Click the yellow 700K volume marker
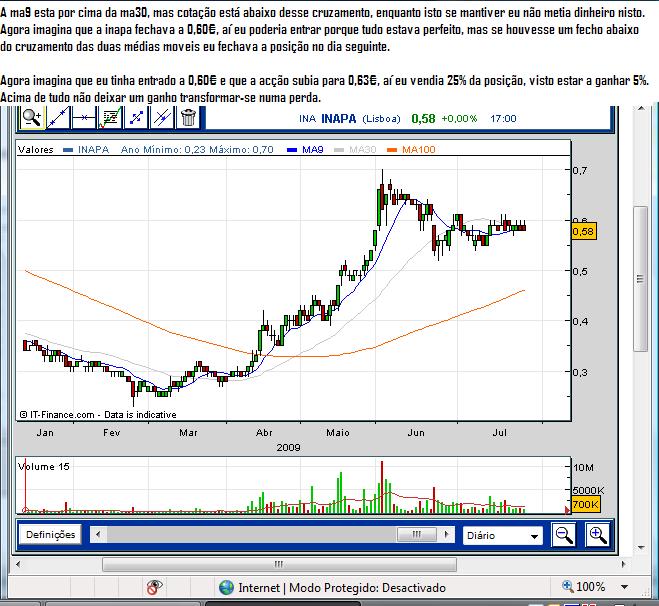659x606 pixels. [x=585, y=504]
